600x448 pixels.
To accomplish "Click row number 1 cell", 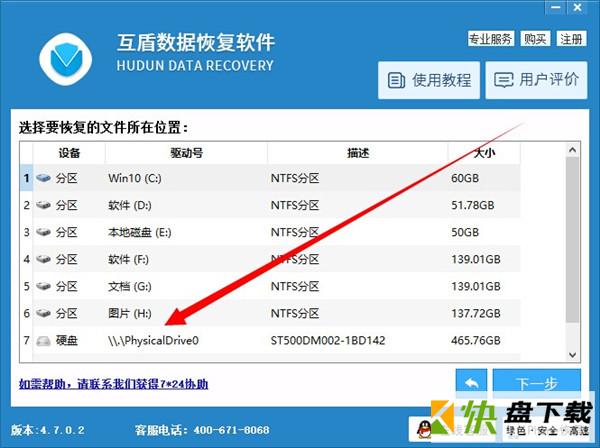I will tap(26, 178).
